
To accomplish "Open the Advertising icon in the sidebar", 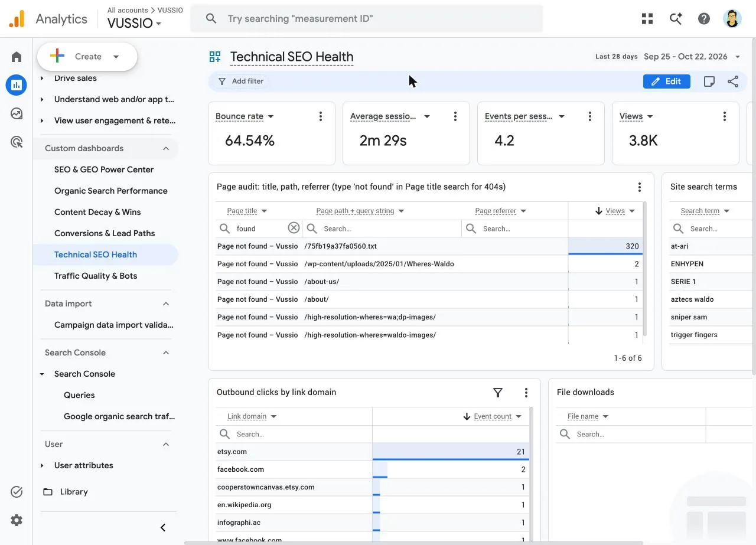I will (x=17, y=142).
